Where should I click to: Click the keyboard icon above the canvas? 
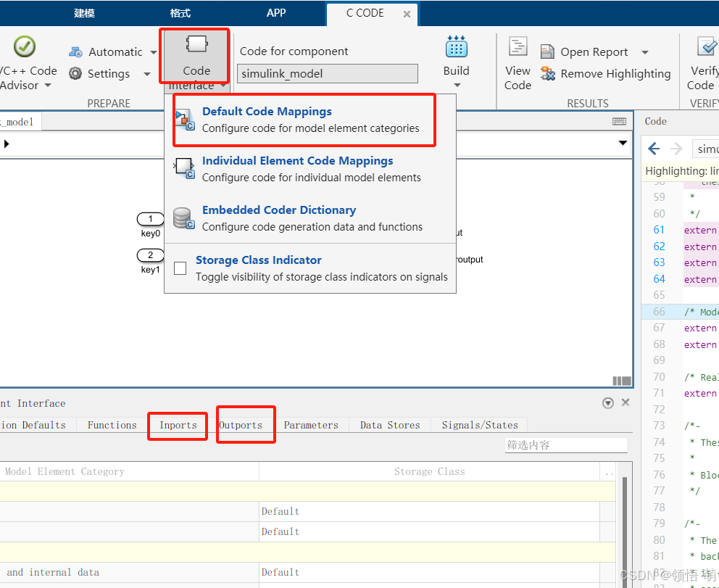pos(619,122)
